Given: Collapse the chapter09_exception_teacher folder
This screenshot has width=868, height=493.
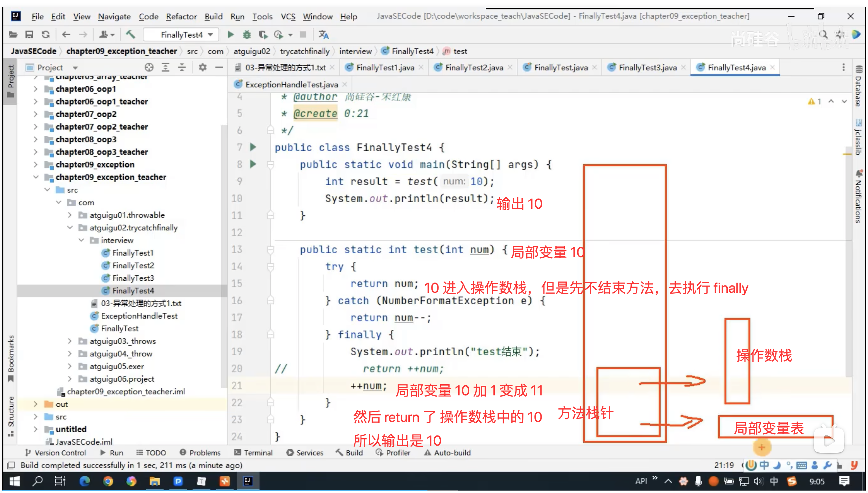Looking at the screenshot, I should (36, 177).
